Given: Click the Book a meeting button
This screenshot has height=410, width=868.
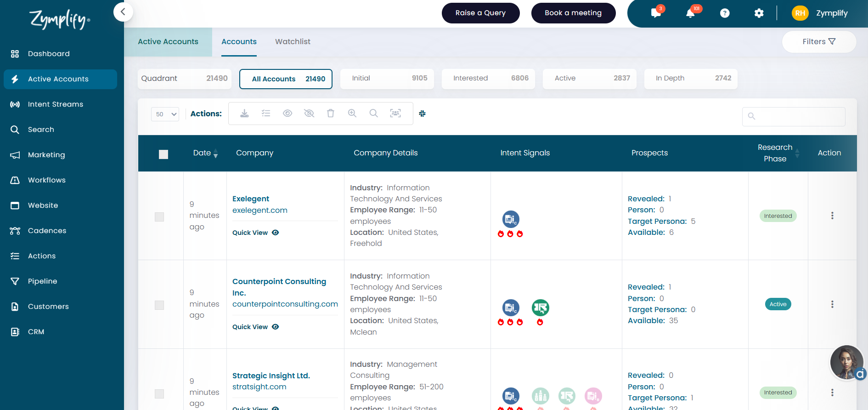Looking at the screenshot, I should coord(573,13).
